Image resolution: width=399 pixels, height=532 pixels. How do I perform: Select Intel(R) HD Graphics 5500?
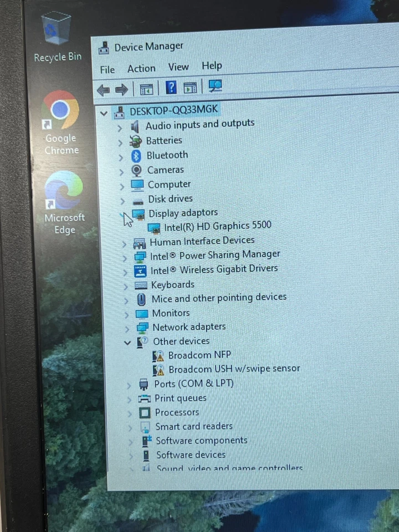coord(217,226)
